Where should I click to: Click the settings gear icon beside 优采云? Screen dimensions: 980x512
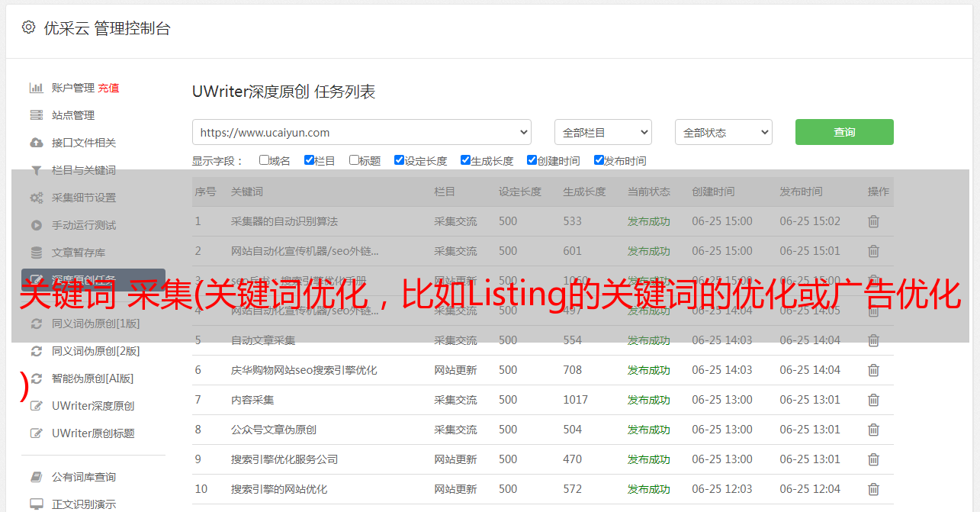pyautogui.click(x=28, y=27)
